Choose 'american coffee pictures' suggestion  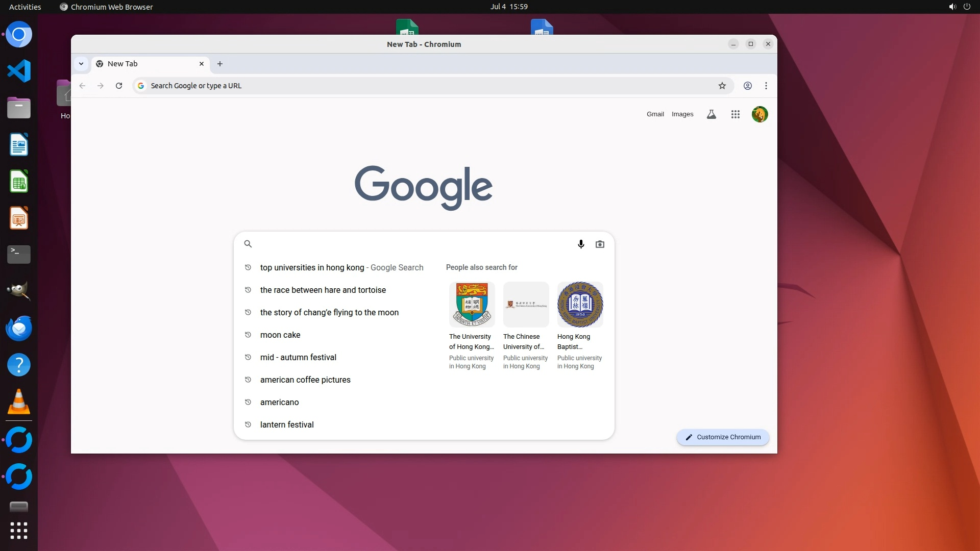305,380
